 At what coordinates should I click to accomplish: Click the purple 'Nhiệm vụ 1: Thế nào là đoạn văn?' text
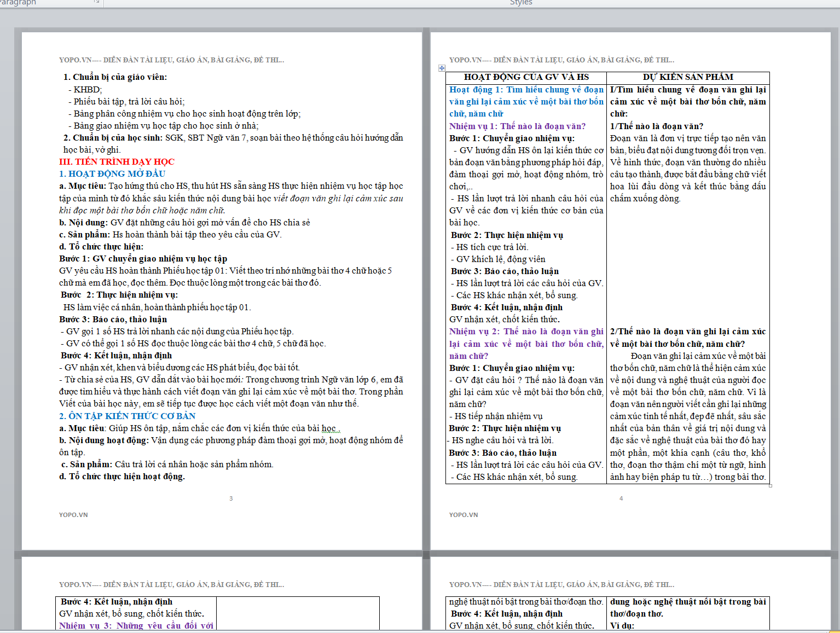517,126
